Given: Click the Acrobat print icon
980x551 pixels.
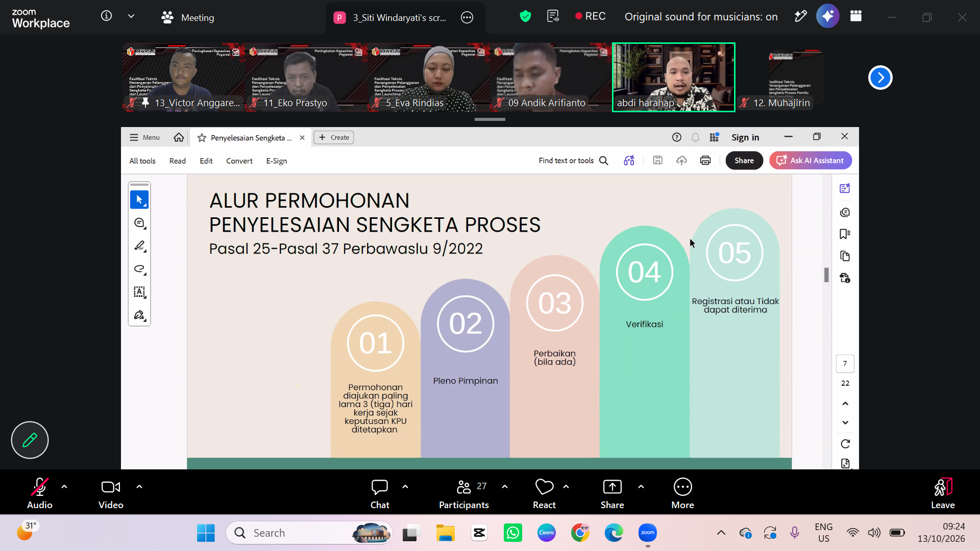Looking at the screenshot, I should [x=705, y=161].
